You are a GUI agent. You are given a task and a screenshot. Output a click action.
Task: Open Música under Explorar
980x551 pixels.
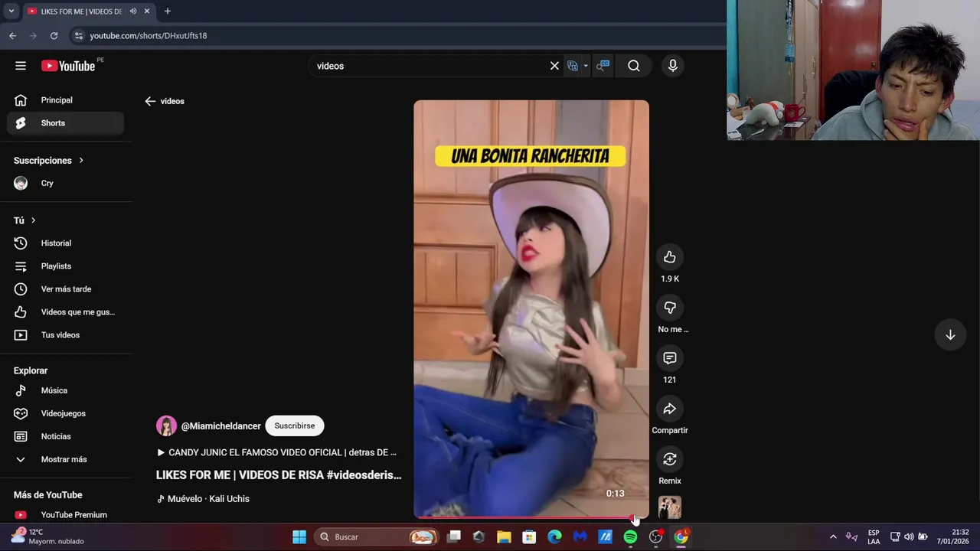coord(65,390)
